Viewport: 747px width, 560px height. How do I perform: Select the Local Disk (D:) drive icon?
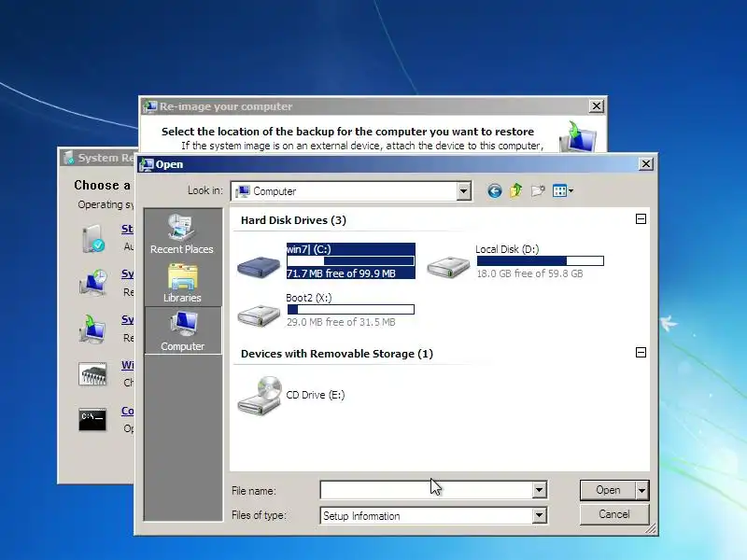pos(448,266)
